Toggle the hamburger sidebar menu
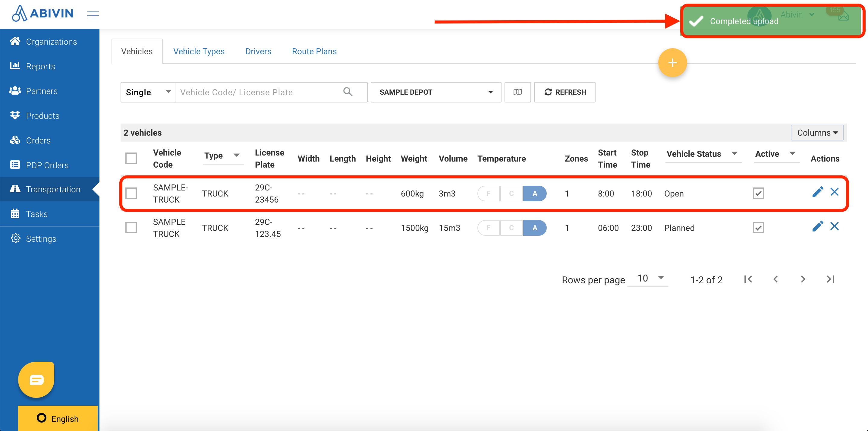Screen dimensions: 868x431 pos(93,15)
